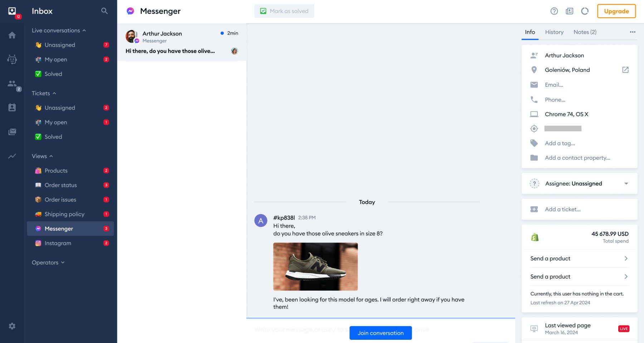644x343 pixels.
Task: Click the olive sneaker image in the chat
Action: pos(315,266)
